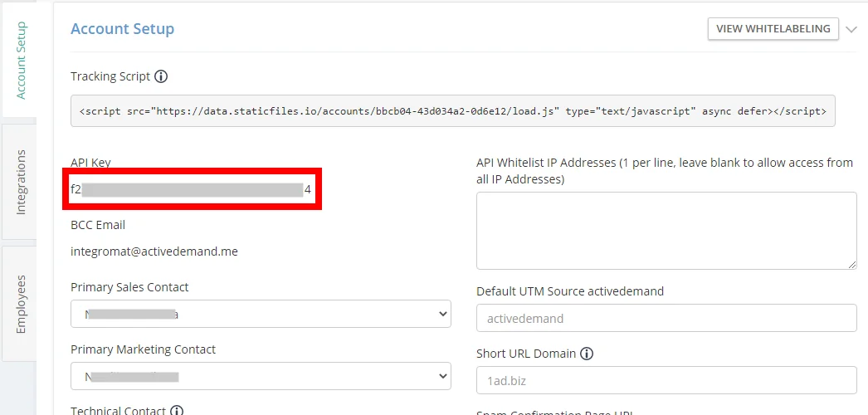This screenshot has height=415, width=868.
Task: Click the API Key value
Action: coord(191,190)
